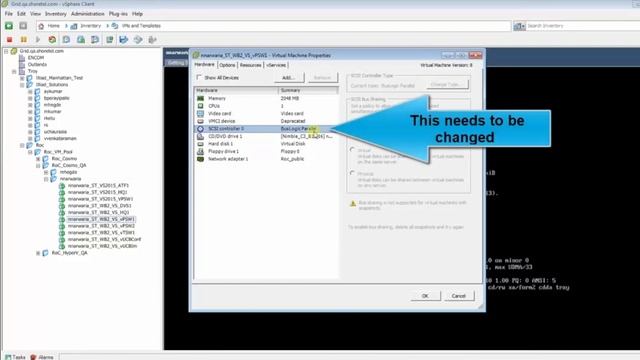This screenshot has height=360, width=640.
Task: Click the Take Snapshot toolbar icon
Action: [x=67, y=40]
